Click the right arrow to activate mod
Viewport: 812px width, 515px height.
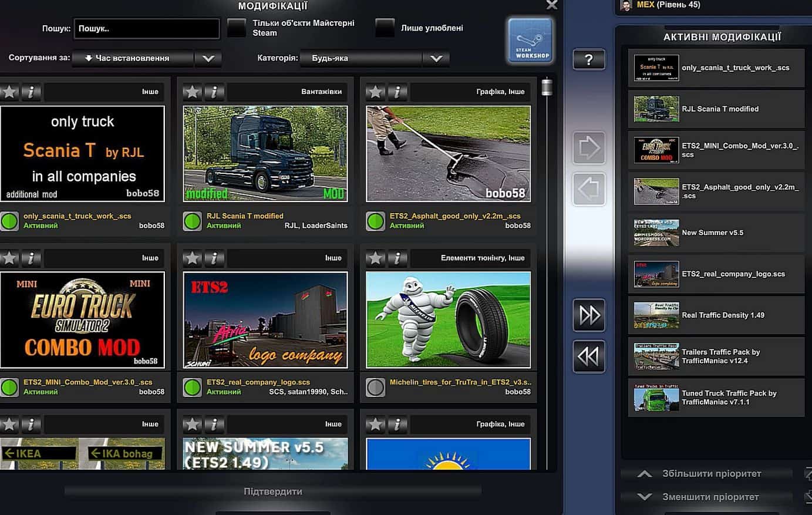click(589, 148)
